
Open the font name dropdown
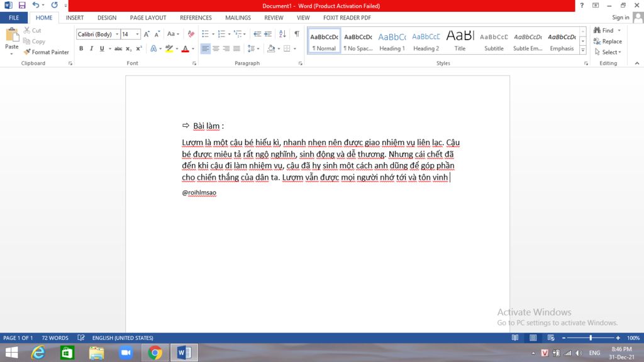pos(117,34)
